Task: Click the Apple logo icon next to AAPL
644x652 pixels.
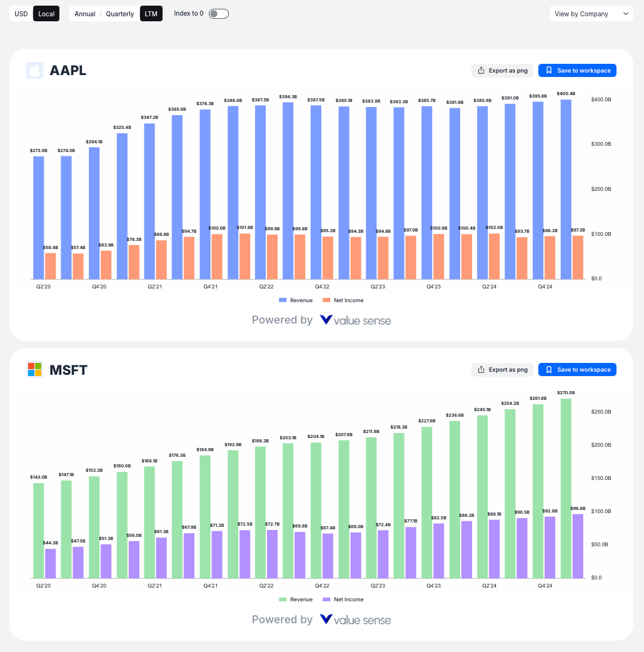Action: point(34,70)
